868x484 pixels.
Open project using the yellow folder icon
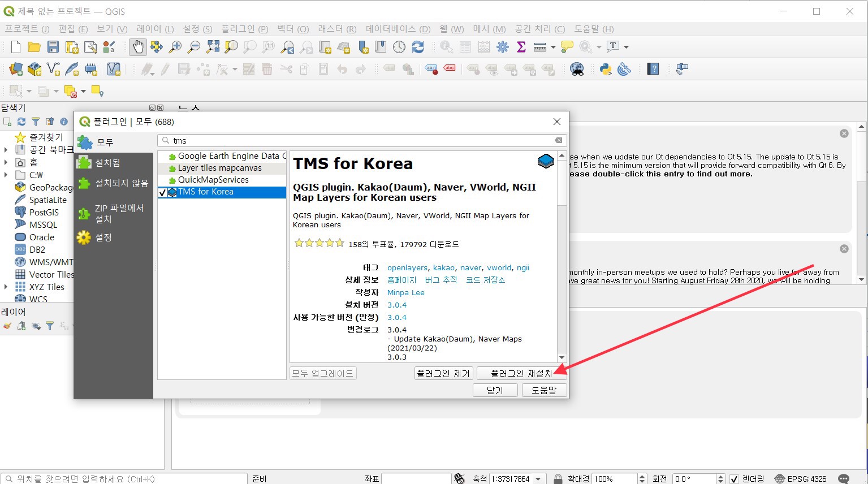(34, 47)
